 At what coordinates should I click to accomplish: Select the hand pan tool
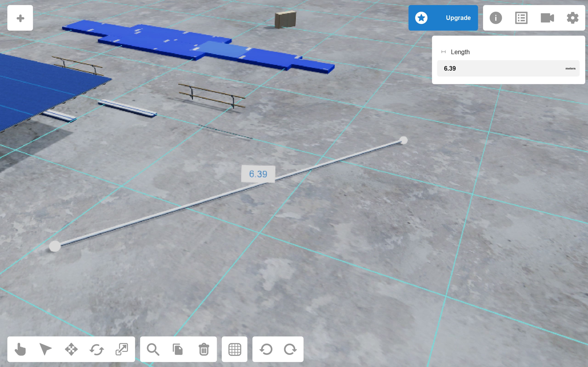point(20,349)
